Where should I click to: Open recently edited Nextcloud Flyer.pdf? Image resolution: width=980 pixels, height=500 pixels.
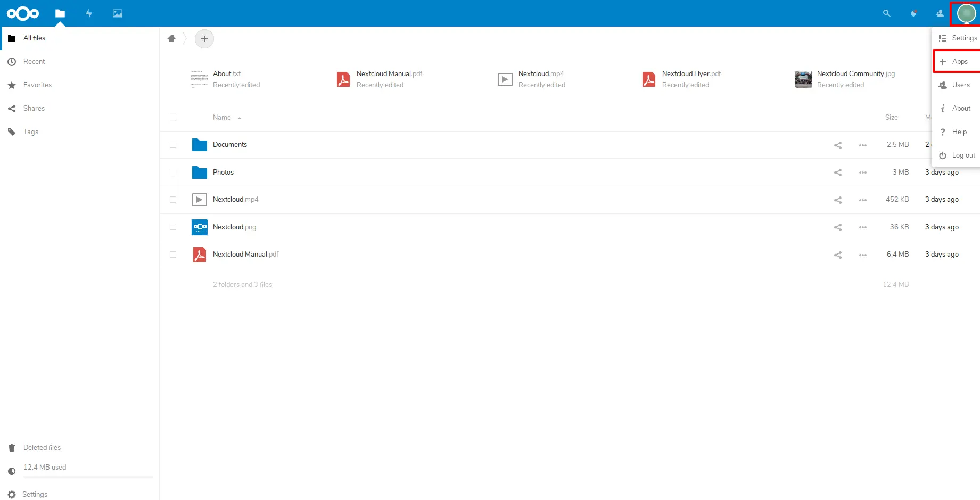click(681, 79)
